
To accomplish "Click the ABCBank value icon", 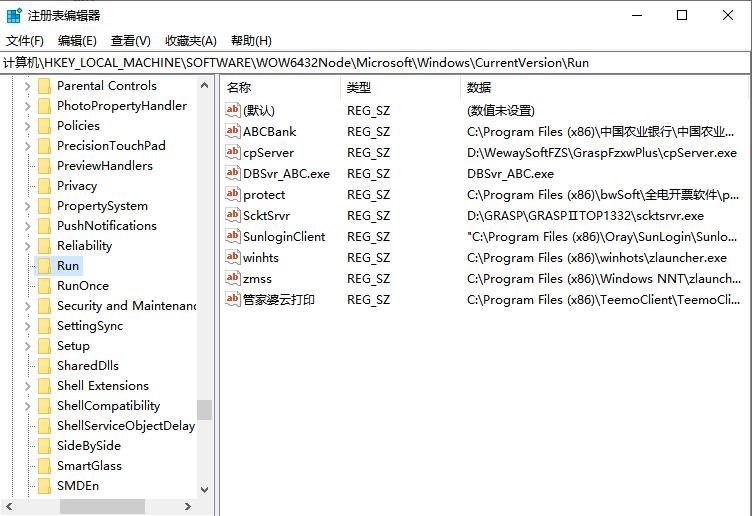I will (x=233, y=131).
